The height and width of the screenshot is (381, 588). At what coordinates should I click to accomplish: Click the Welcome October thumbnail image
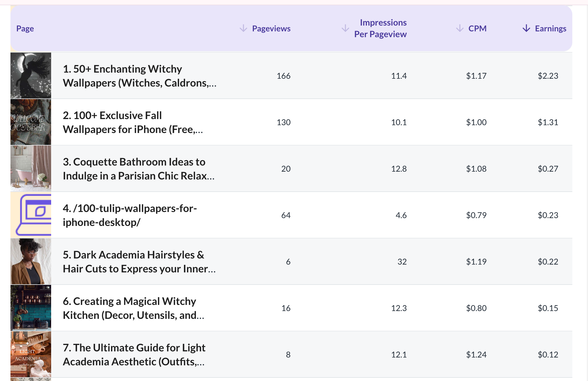[x=31, y=122]
